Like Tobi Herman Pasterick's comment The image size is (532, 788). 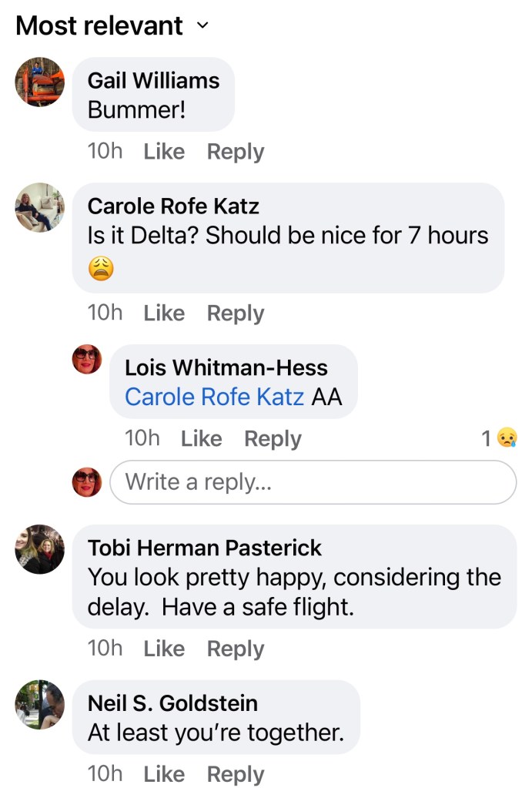click(x=164, y=649)
